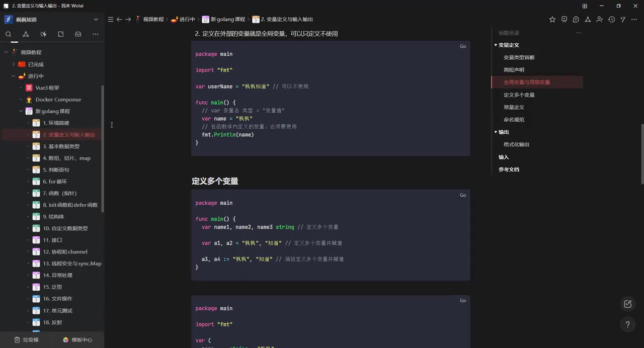Open page more options in top toolbar
Viewport: 644px width, 348px height.
635,19
